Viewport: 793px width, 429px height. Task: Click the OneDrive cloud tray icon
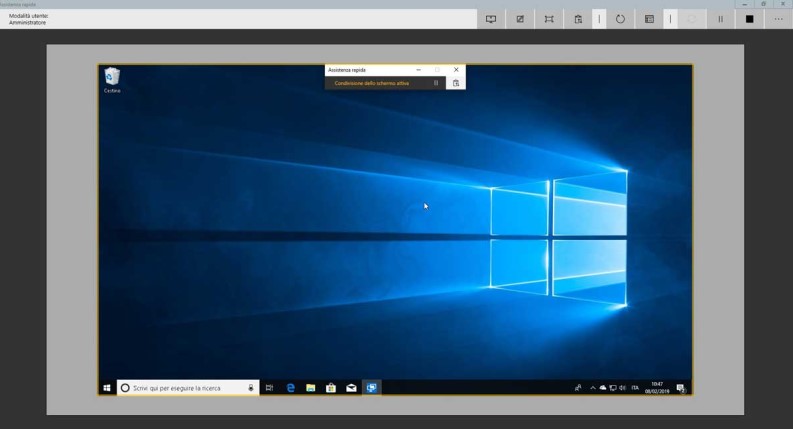point(603,388)
